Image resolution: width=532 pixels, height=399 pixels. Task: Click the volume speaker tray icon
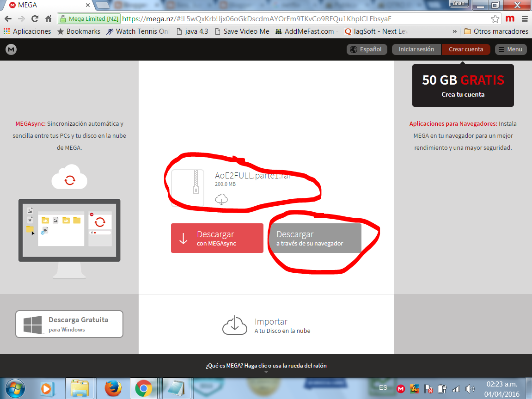[x=470, y=389]
